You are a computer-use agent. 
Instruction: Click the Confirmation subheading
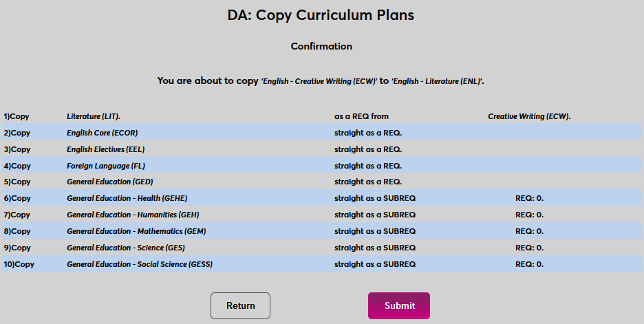pos(321,47)
